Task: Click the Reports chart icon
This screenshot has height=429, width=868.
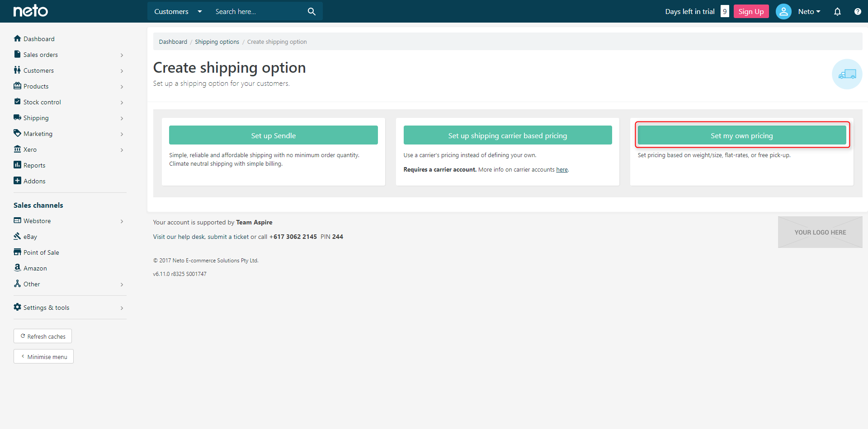Action: coord(17,165)
